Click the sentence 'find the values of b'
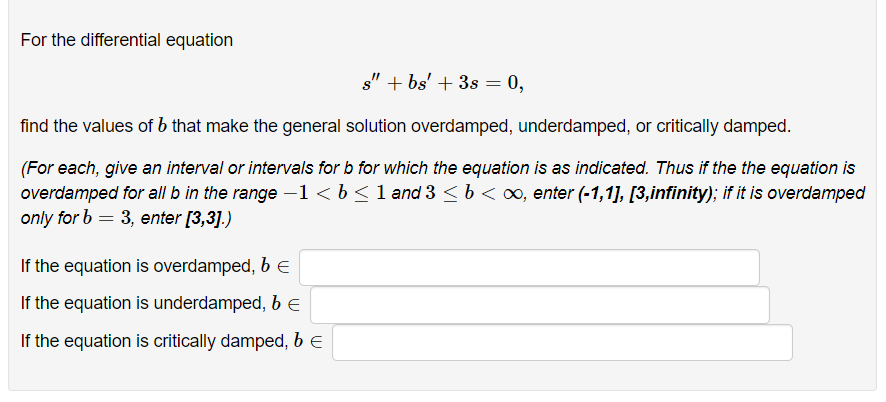Viewport: 886px width, 402px height. [94, 126]
